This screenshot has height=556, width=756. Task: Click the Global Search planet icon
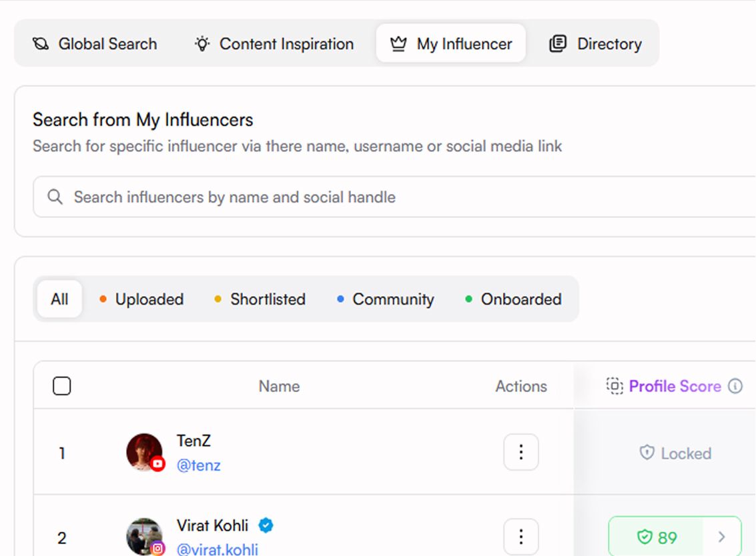[x=41, y=44]
